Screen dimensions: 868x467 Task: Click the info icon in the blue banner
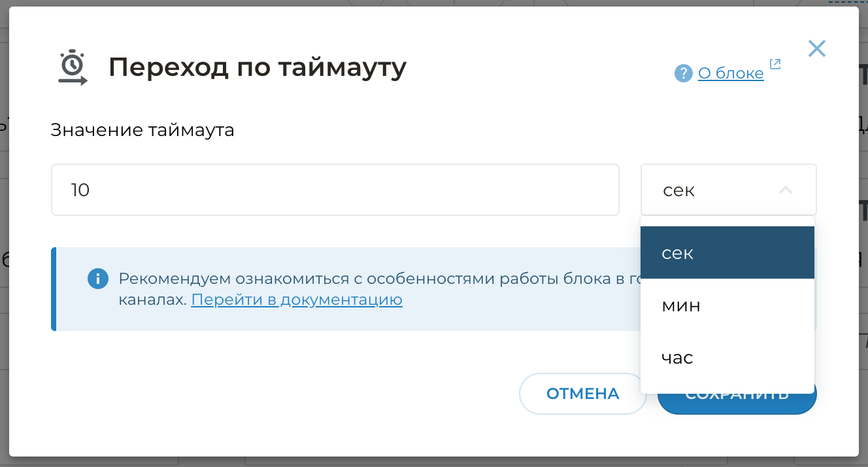click(97, 279)
